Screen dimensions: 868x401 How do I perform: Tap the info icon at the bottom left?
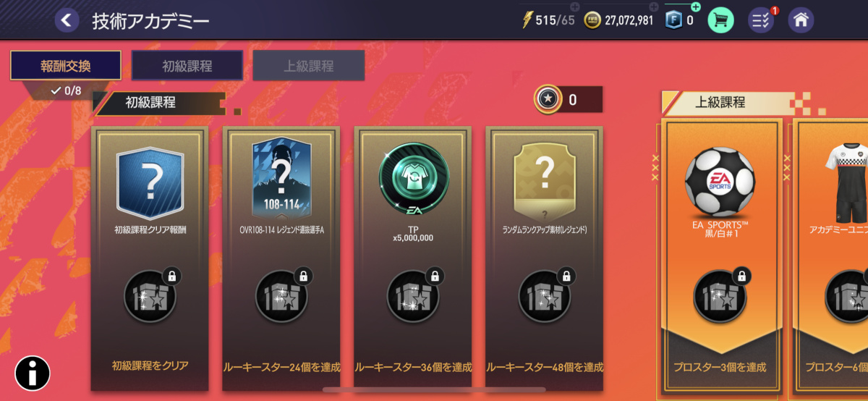pyautogui.click(x=33, y=373)
